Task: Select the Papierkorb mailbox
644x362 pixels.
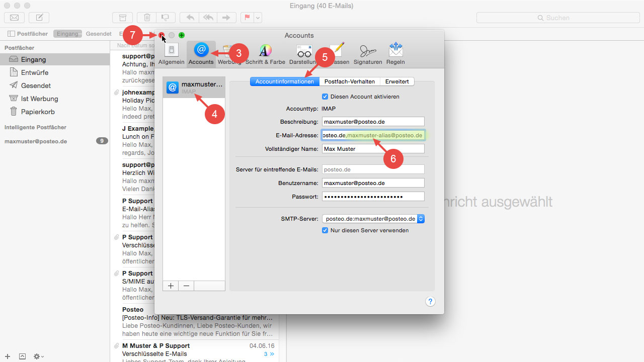Action: click(38, 112)
